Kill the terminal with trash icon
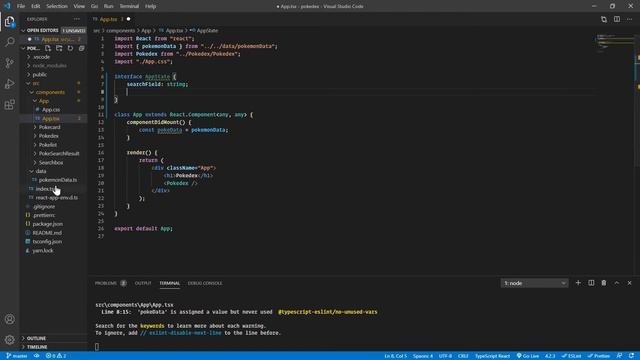Viewport: 640px width, 360px height. coord(604,283)
